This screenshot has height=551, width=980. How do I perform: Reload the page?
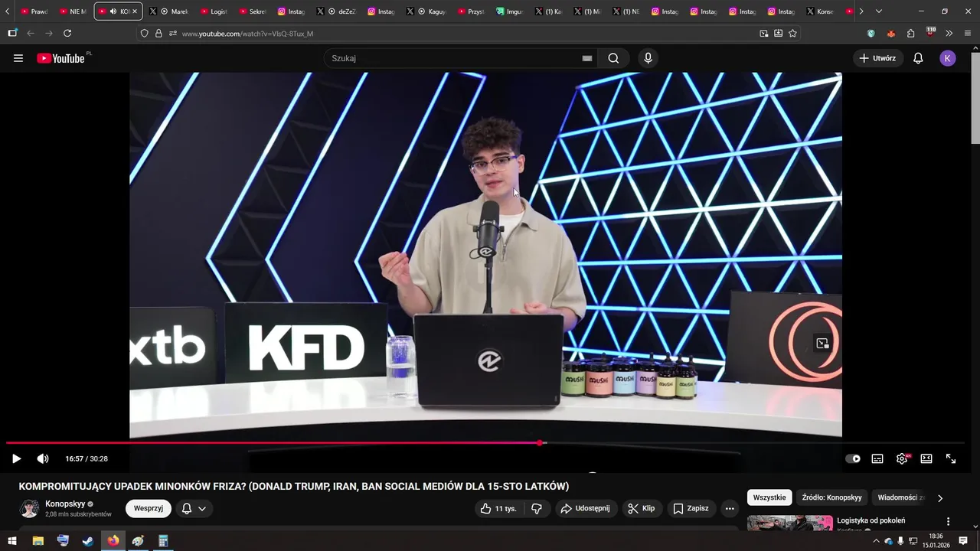67,33
